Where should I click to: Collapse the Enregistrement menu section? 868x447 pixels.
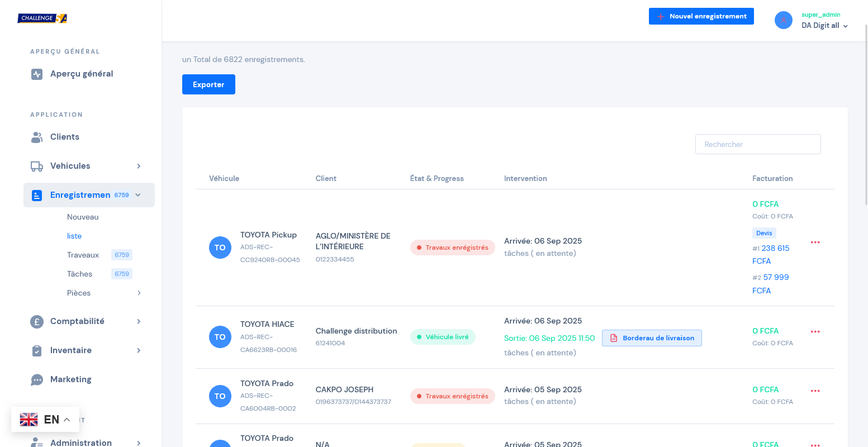(x=138, y=195)
